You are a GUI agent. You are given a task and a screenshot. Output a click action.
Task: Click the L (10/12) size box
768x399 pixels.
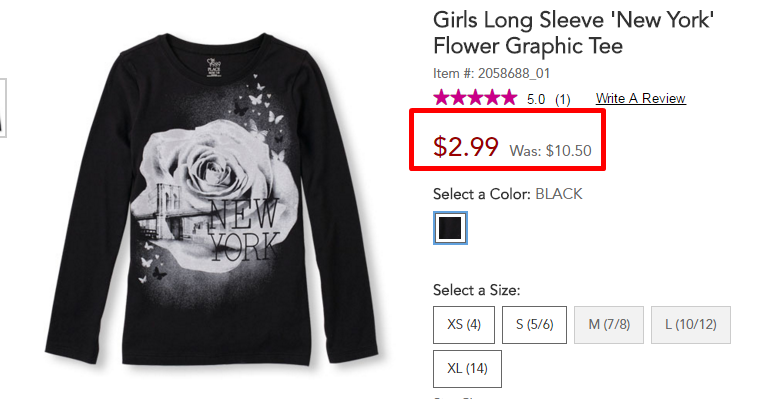tap(691, 325)
